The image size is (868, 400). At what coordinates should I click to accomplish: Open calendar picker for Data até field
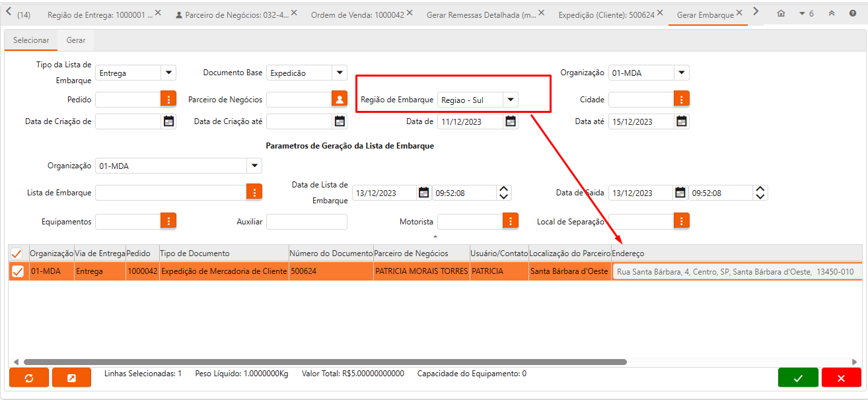click(682, 121)
